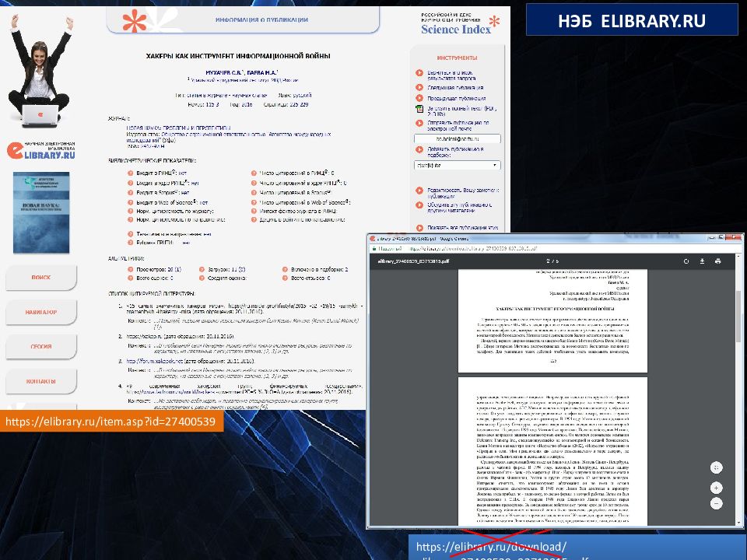Click the Включено в подборки metric text
747x560 pixels.
point(319,270)
